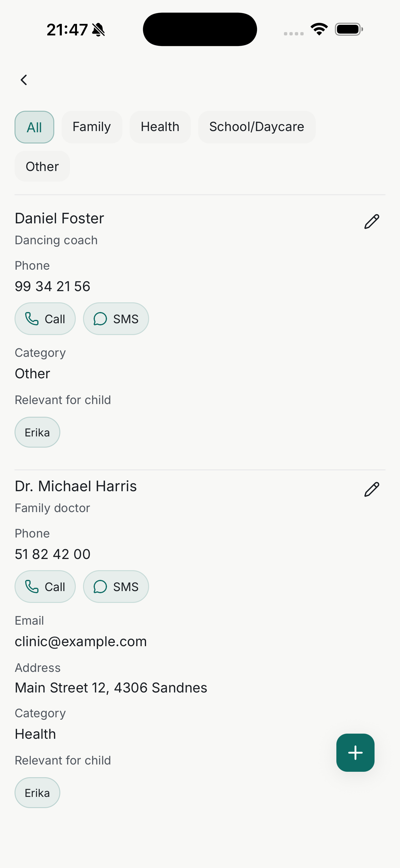
Task: Go back using the back chevron
Action: pos(24,80)
